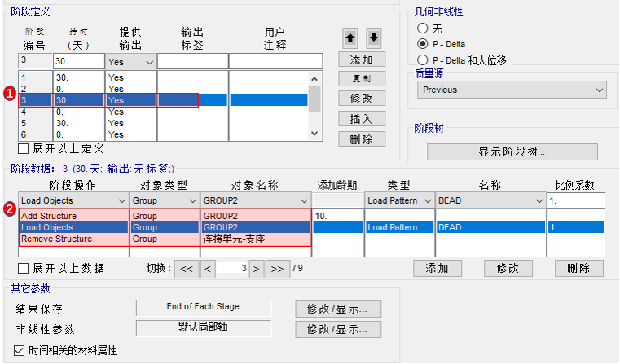This screenshot has width=620, height=364.
Task: Select the Remove Structure 连接单元-支座 row
Action: 73,239
